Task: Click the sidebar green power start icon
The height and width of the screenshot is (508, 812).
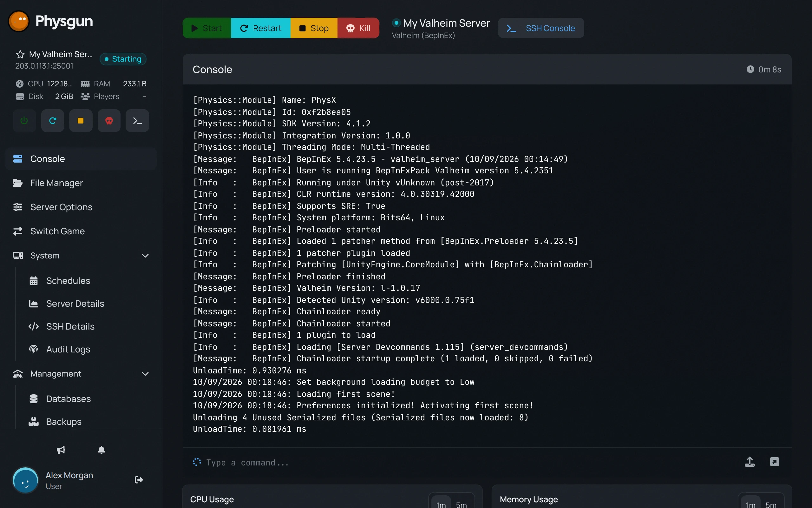Action: [24, 121]
